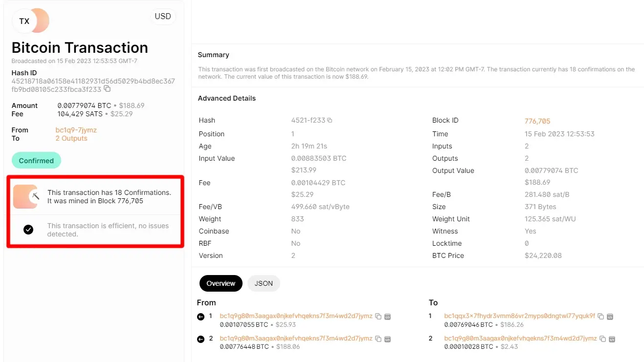Copy the address of From input 1

coord(378,317)
